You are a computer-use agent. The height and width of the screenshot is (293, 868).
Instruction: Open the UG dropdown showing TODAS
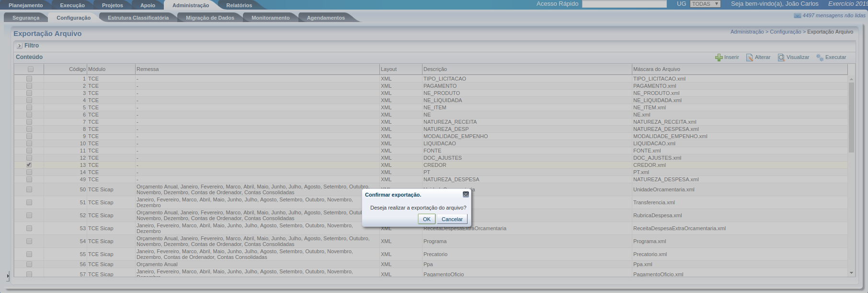pos(705,4)
